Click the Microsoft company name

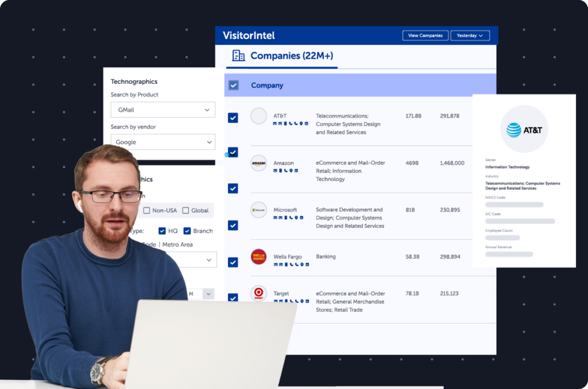tap(285, 210)
